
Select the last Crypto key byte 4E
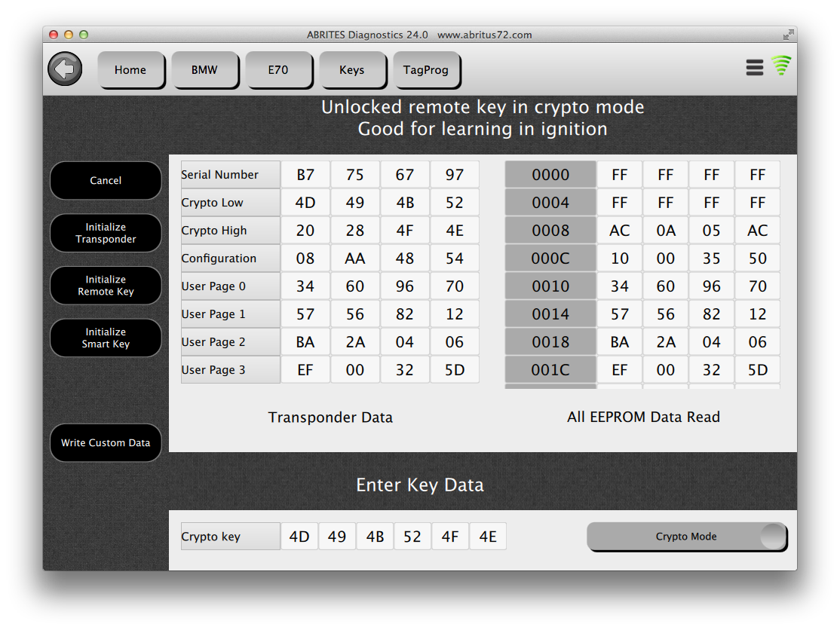[x=488, y=537]
